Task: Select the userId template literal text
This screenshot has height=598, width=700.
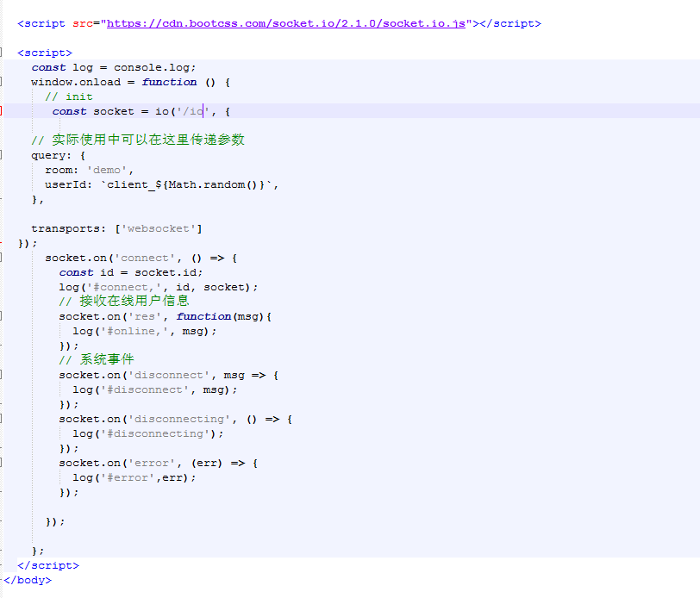Action: (x=159, y=184)
